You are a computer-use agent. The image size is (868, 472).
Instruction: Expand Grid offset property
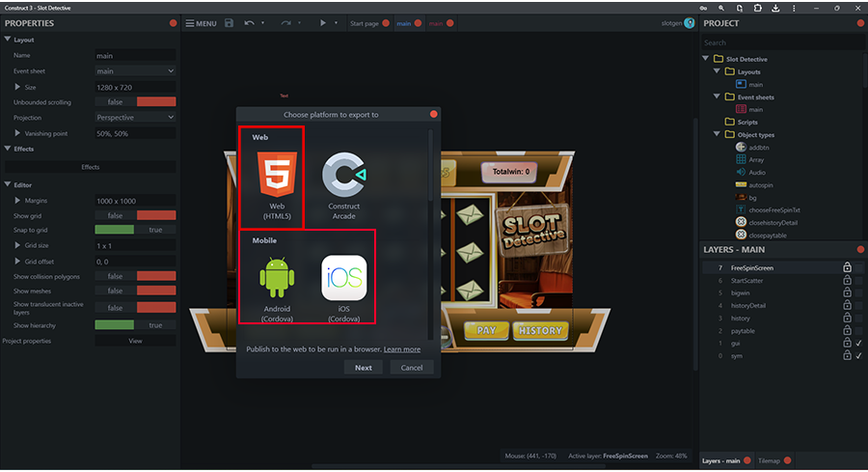[x=17, y=261]
